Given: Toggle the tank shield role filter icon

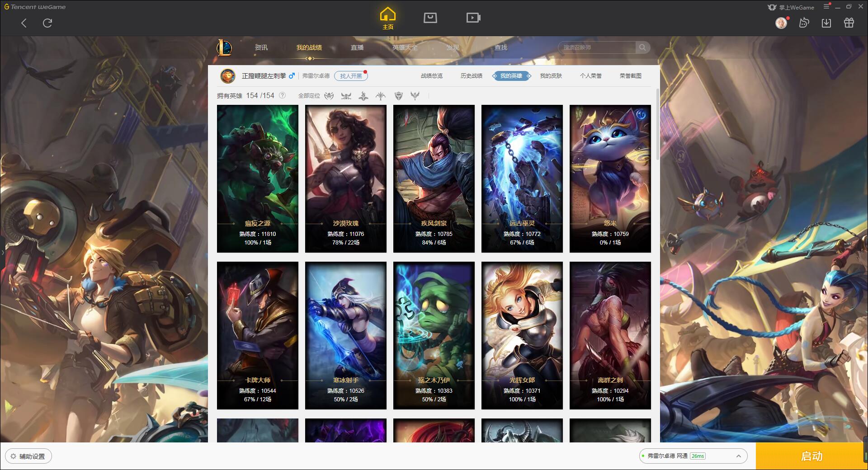Looking at the screenshot, I should click(x=398, y=96).
